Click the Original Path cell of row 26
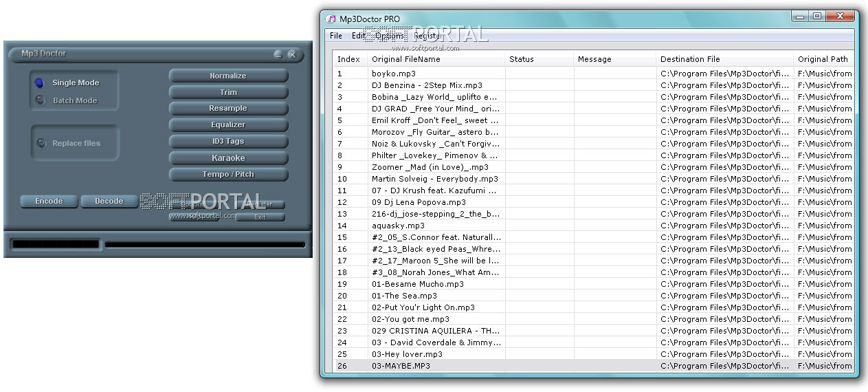Viewport: 868px width, 392px height. click(x=823, y=366)
